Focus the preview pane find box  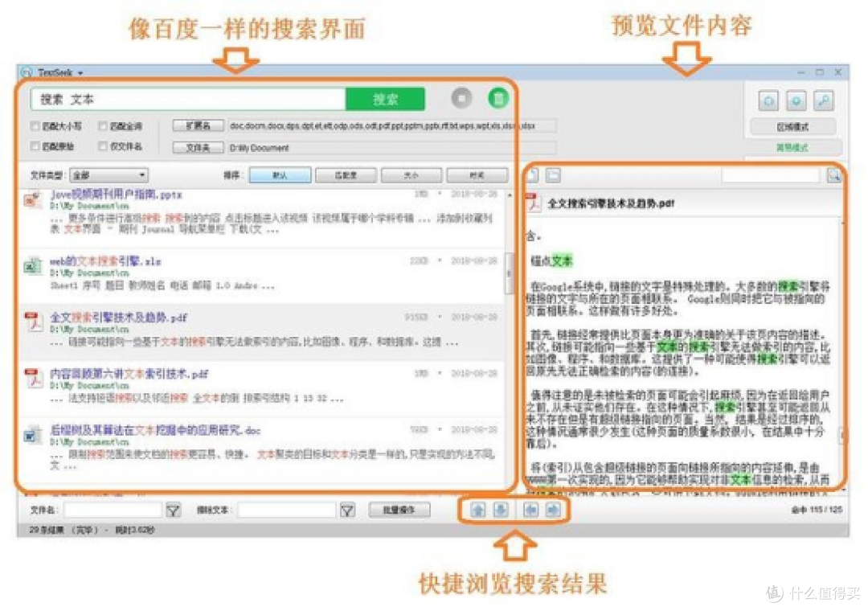pyautogui.click(x=771, y=175)
